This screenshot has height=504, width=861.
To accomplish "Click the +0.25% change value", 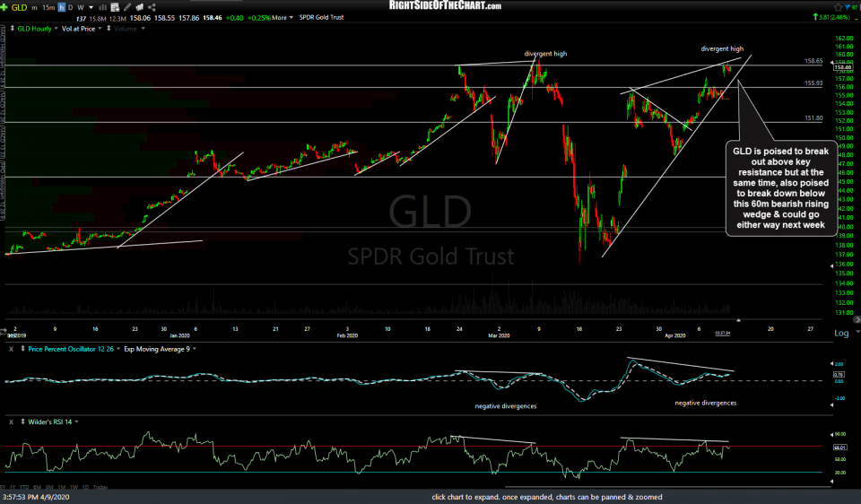I will tap(259, 18).
